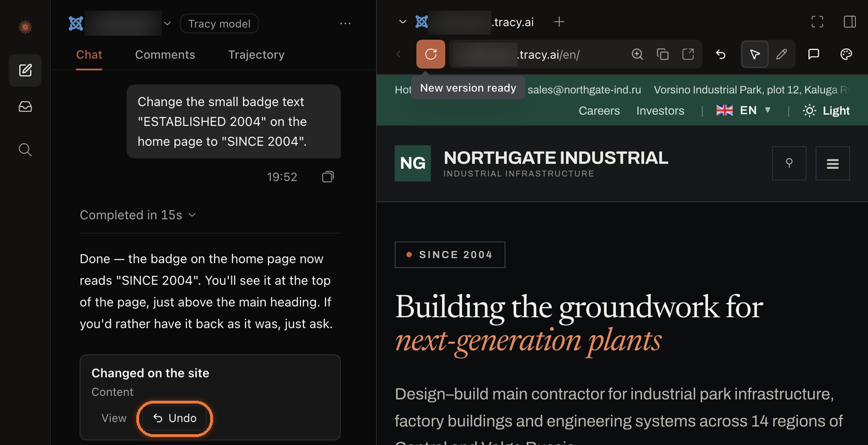Open the three-dot more options menu

[345, 23]
